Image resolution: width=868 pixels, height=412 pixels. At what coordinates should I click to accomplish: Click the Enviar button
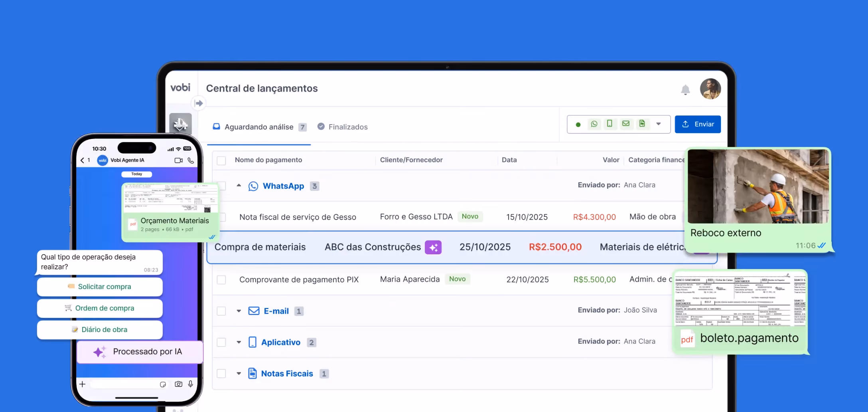point(698,124)
